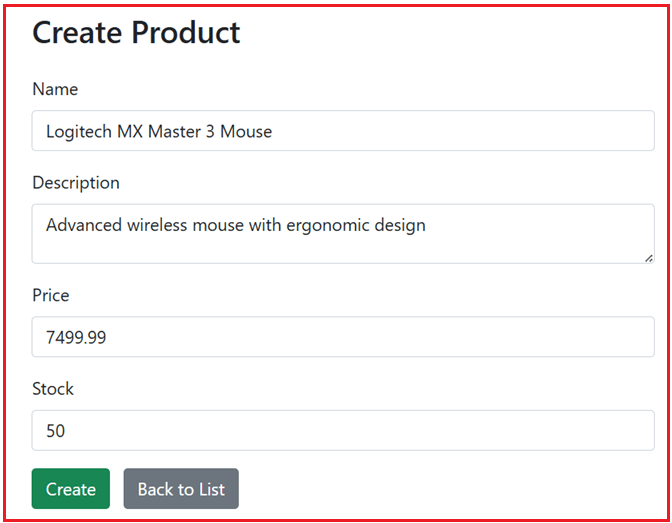Click the Name field label
The image size is (672, 523).
55,89
